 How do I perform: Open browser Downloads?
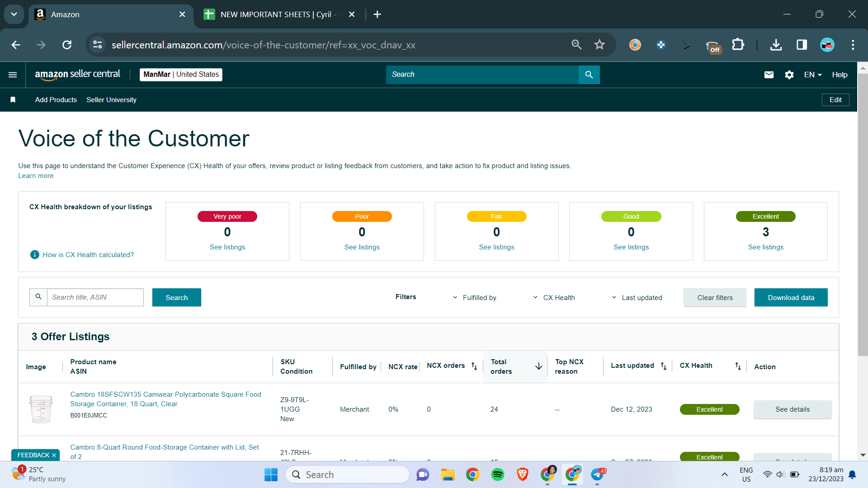click(x=776, y=45)
